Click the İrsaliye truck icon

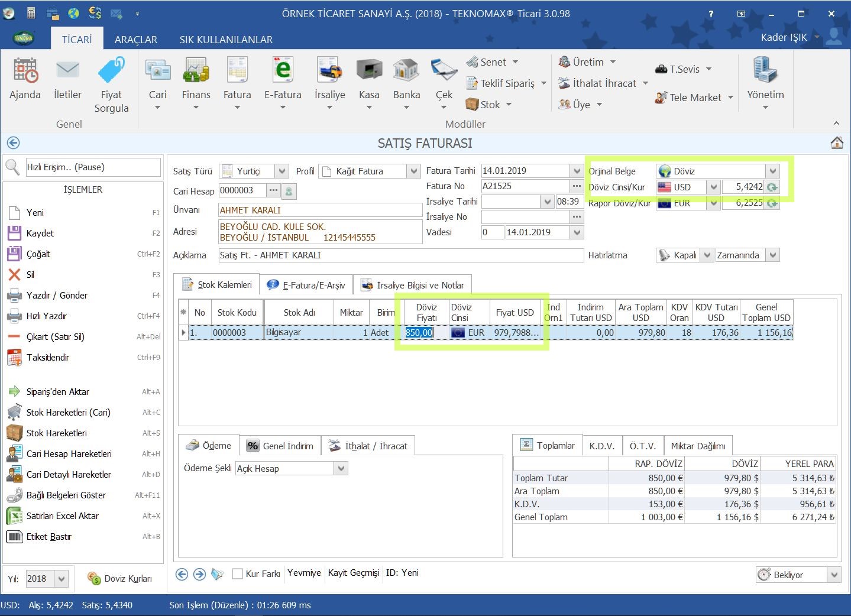point(329,71)
